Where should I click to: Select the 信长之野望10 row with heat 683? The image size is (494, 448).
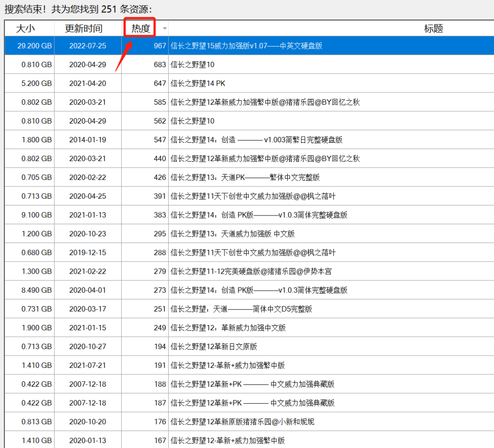[x=249, y=65]
